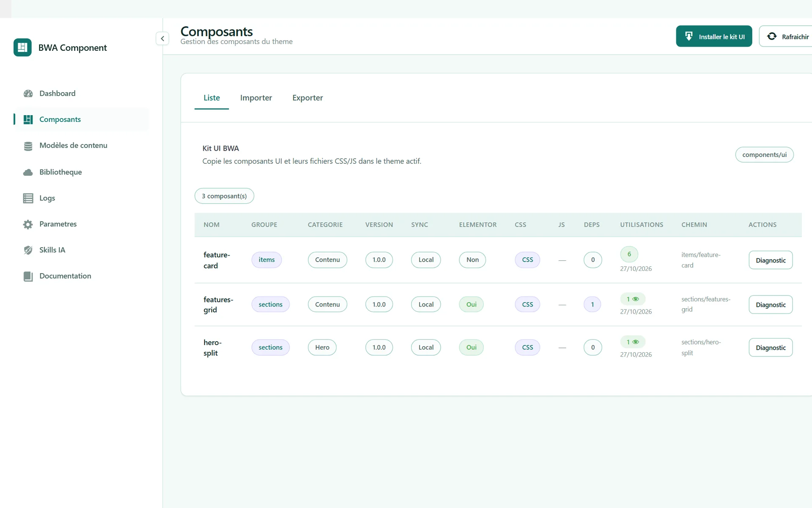Open the Logs menu item
812x508 pixels.
click(x=81, y=198)
